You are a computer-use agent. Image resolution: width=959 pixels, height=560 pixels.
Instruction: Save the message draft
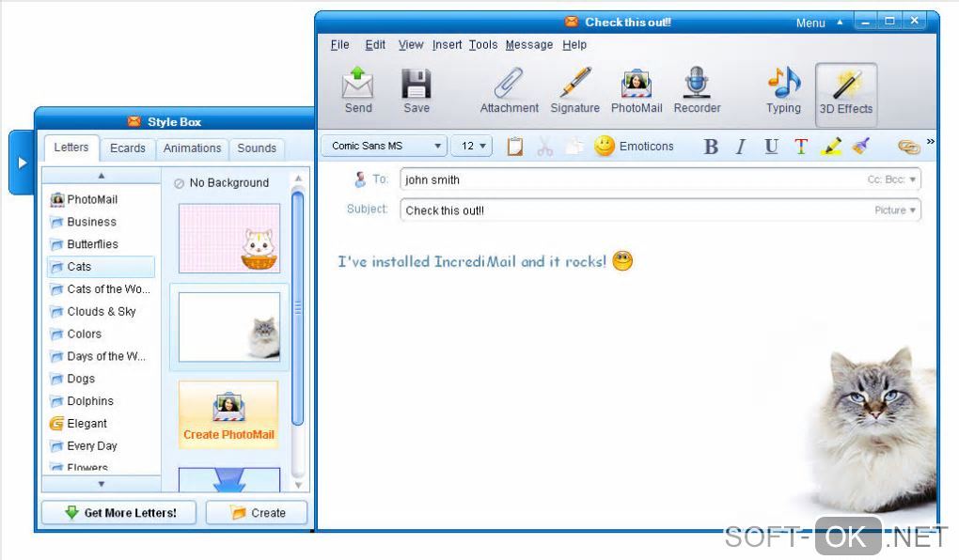coord(417,90)
